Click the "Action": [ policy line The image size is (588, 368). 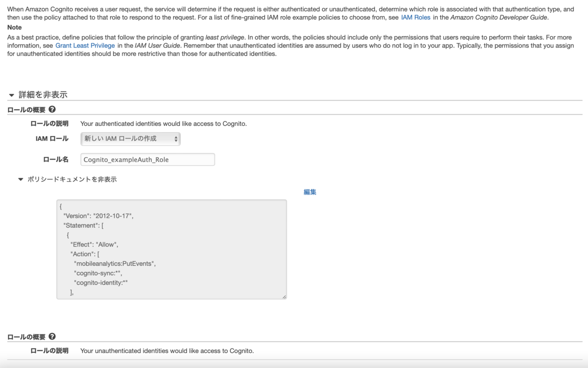[85, 254]
